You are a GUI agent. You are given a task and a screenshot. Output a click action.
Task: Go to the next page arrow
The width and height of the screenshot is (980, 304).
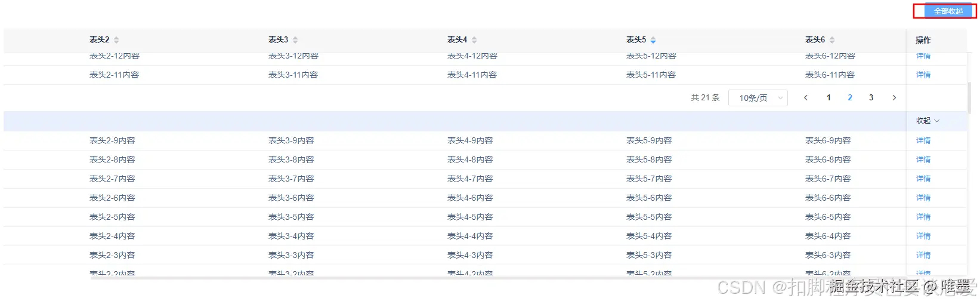point(894,98)
